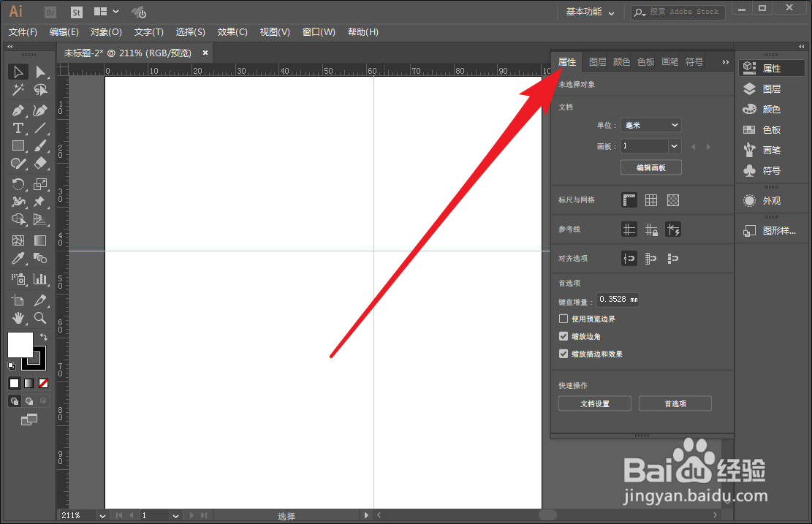Select the Eyedropper tool
The height and width of the screenshot is (524, 812).
[x=18, y=258]
